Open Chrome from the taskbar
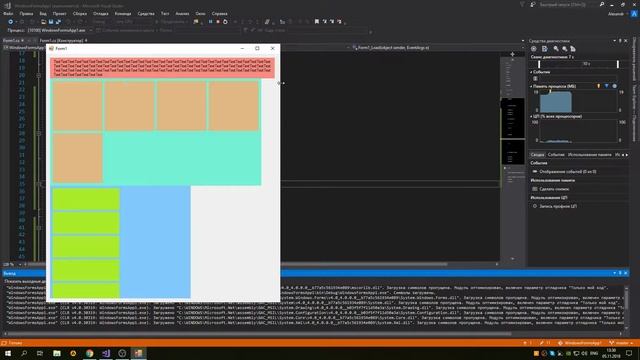 tap(89, 353)
